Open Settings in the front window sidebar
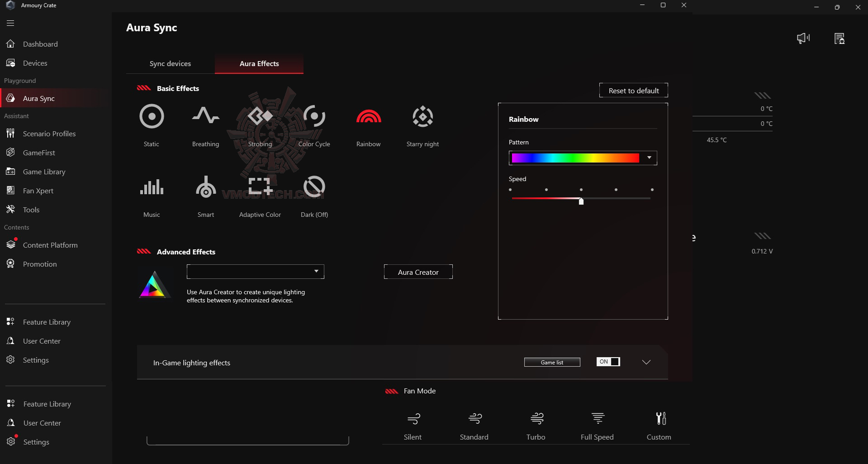 (36, 360)
